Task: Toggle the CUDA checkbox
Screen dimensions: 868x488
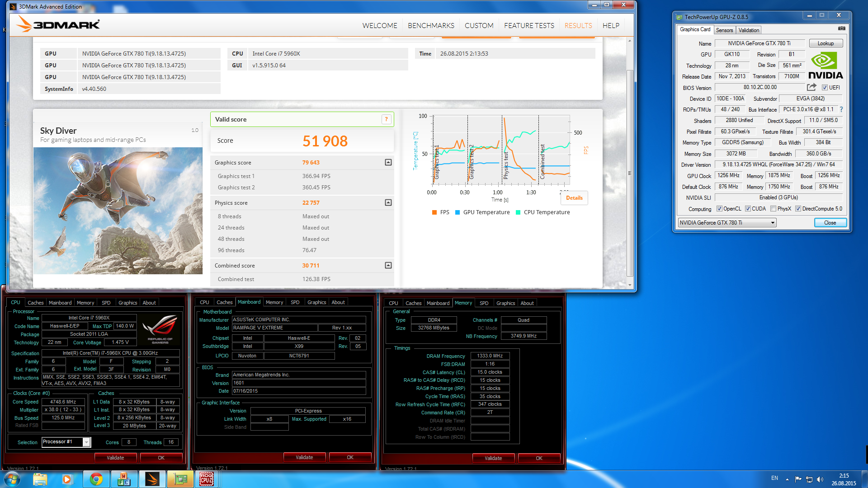Action: point(748,209)
